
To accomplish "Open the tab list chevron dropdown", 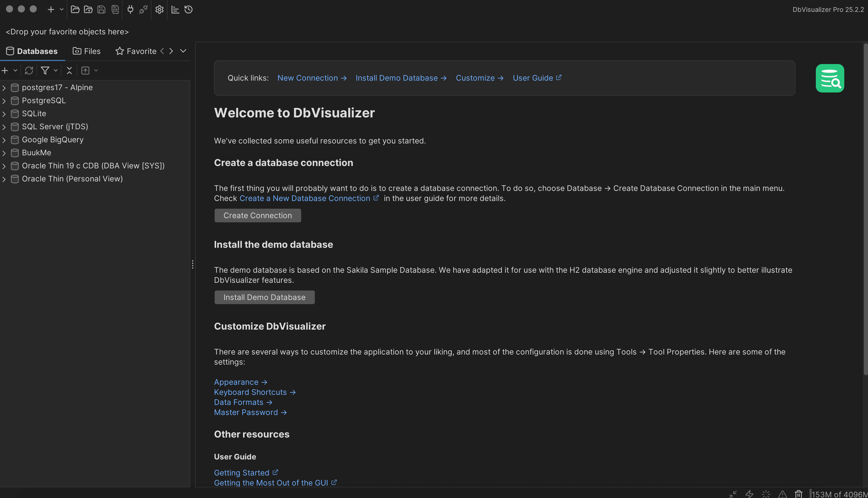I will pos(183,51).
